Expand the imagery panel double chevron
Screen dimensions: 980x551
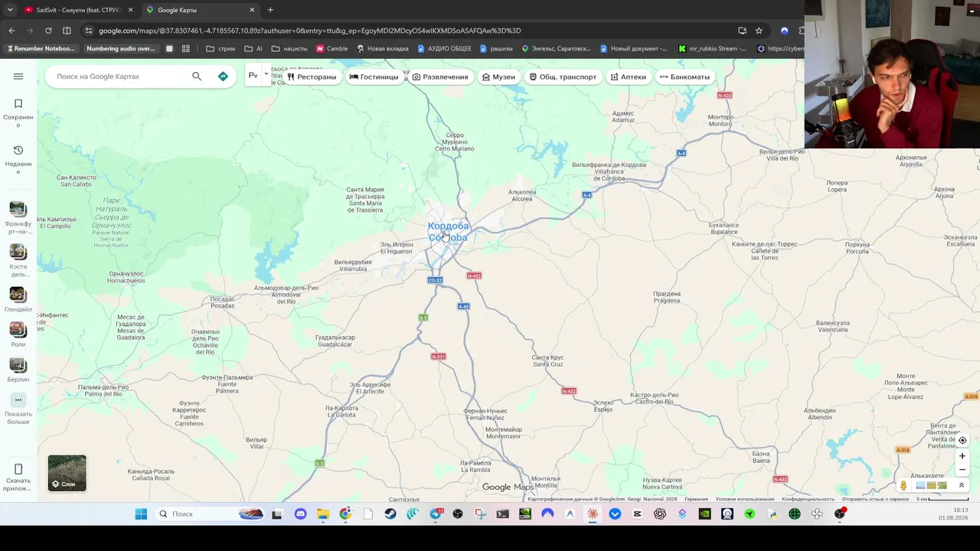[962, 485]
